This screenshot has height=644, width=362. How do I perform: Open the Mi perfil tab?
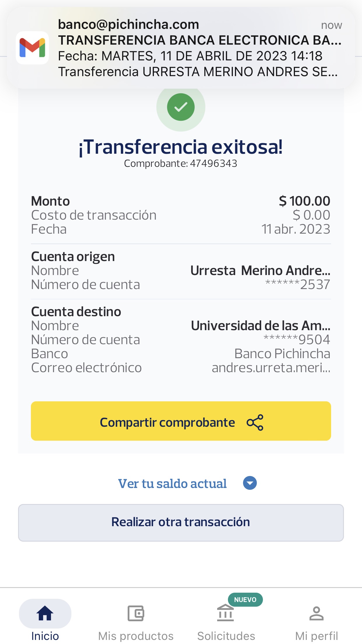point(316,636)
